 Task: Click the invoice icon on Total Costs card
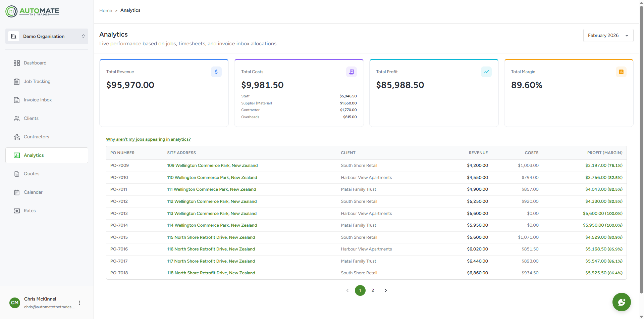(351, 72)
